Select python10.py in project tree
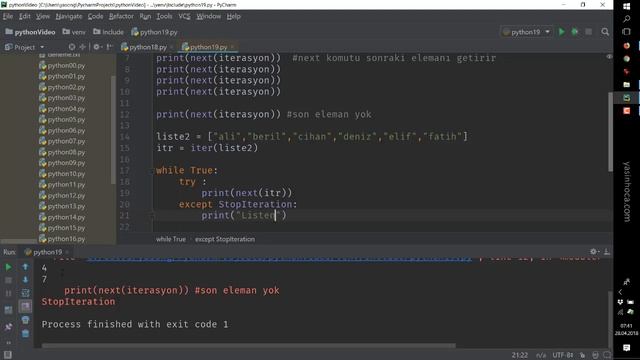 (62, 173)
